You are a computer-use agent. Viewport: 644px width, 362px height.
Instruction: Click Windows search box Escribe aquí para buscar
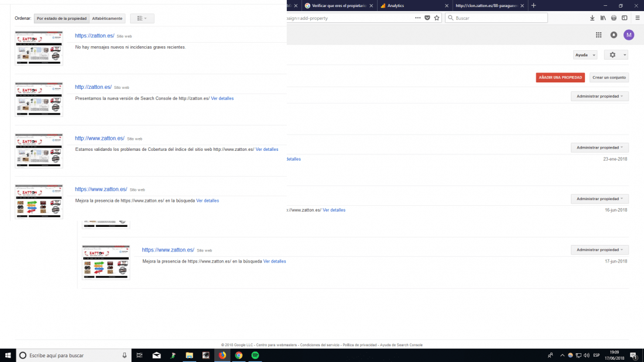74,356
